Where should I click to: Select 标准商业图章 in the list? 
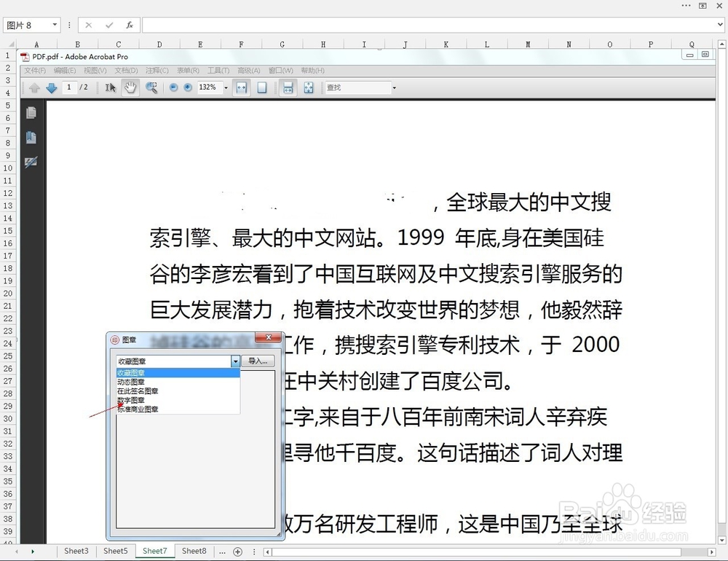coord(178,409)
